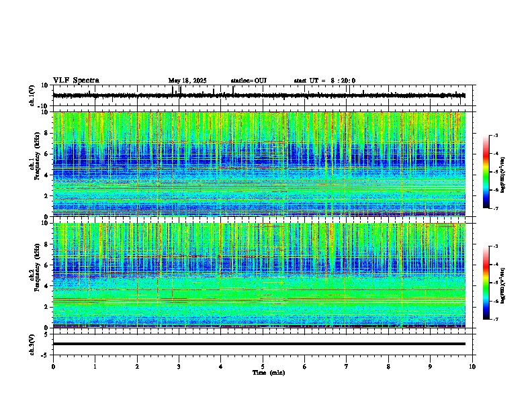532x411 pixels.
Task: Click the ch.2 "Frequency (kHz)" axis label
Action: [38, 267]
